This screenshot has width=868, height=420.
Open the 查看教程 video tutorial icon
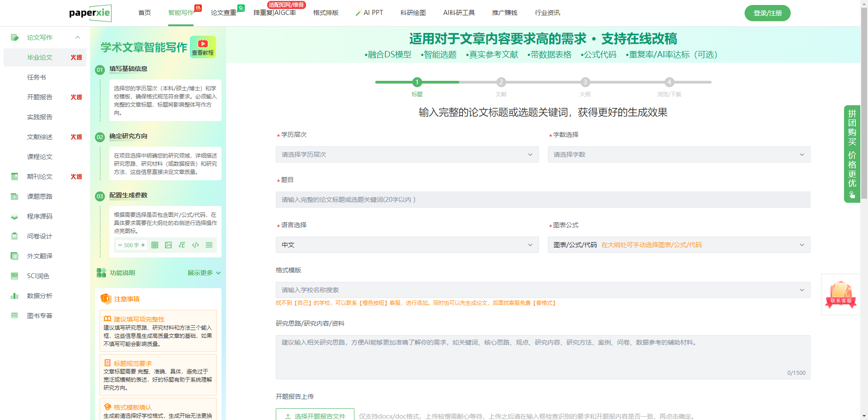pyautogui.click(x=203, y=47)
